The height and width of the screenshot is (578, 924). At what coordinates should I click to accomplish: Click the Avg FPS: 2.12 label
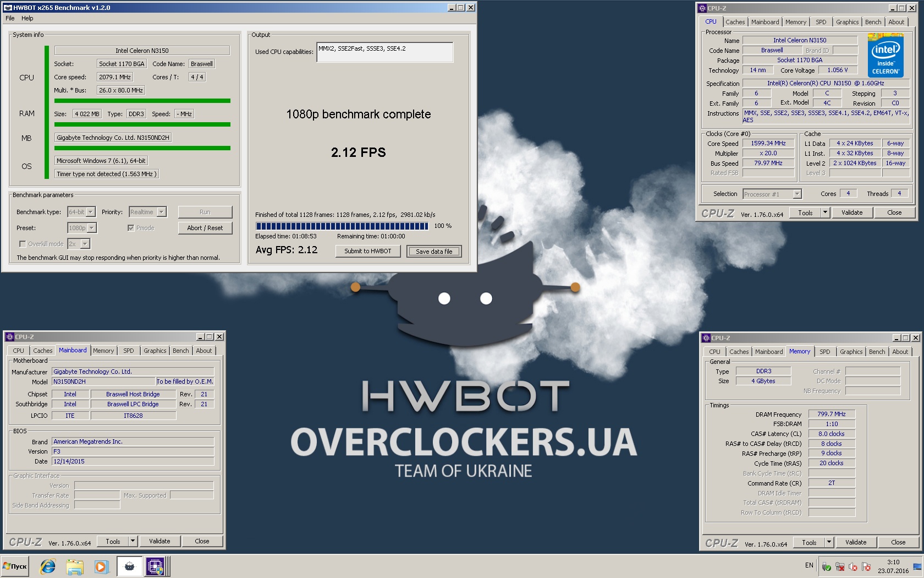pyautogui.click(x=287, y=250)
